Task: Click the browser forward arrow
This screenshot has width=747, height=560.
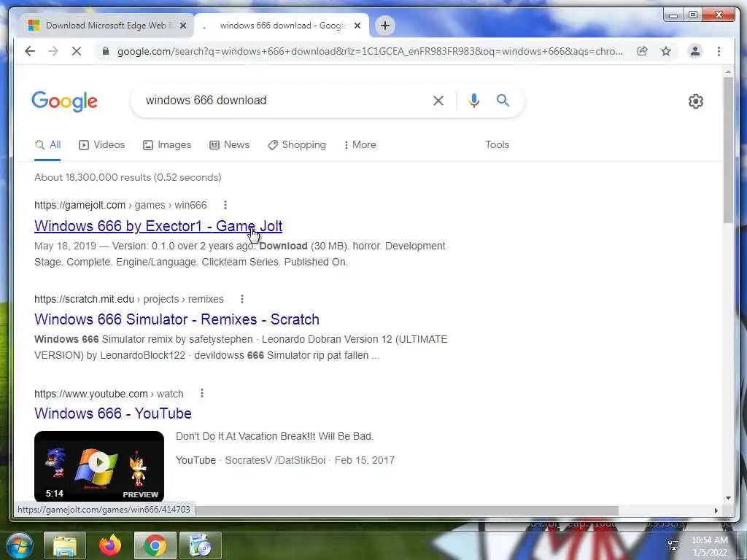Action: (x=53, y=51)
